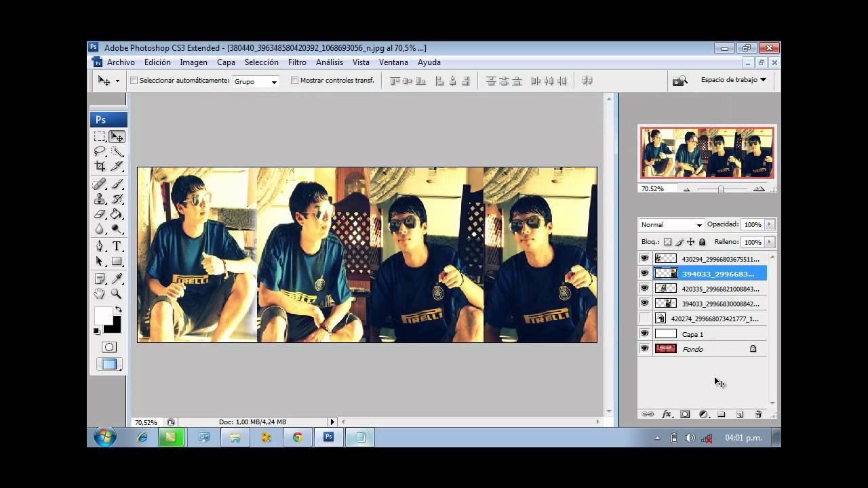Enable Seleccionar automáticamente checkbox
The image size is (868, 488).
pos(134,80)
